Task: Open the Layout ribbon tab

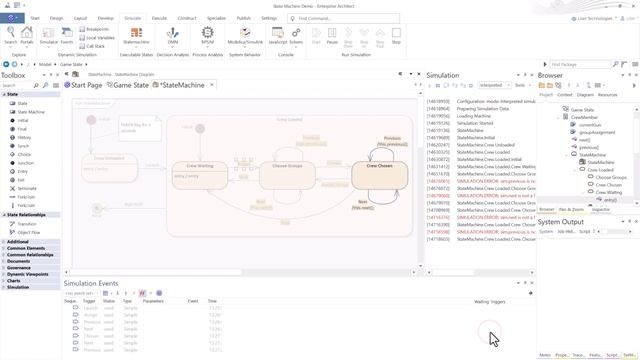Action: (80, 18)
